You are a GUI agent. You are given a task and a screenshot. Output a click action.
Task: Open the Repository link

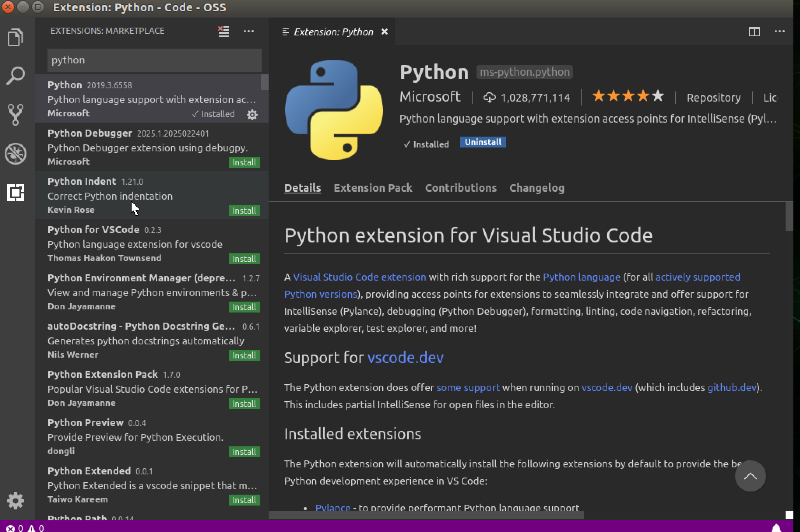(713, 97)
